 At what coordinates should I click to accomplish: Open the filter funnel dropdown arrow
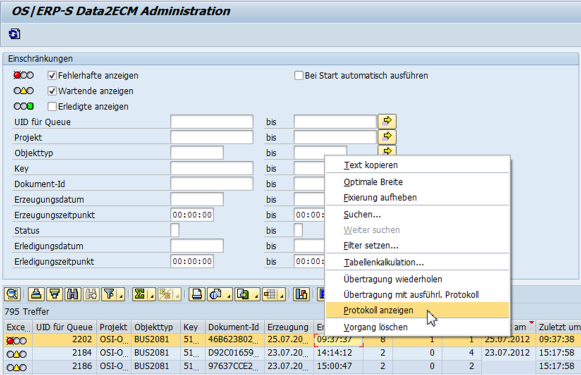(x=121, y=296)
